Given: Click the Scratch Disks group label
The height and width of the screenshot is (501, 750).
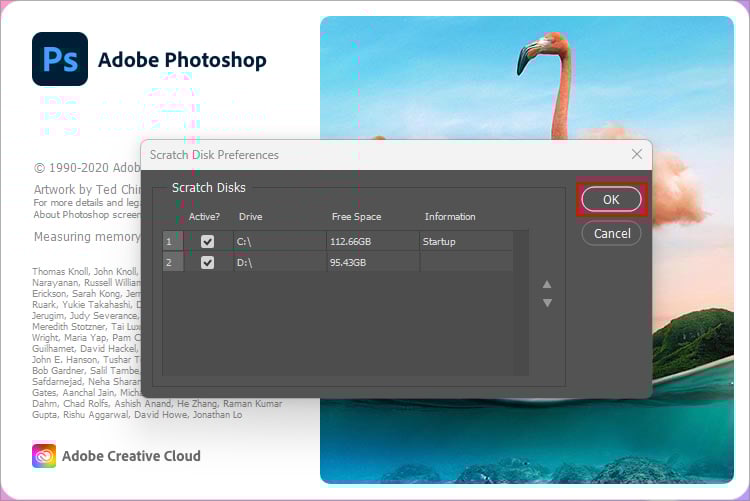Looking at the screenshot, I should (209, 188).
